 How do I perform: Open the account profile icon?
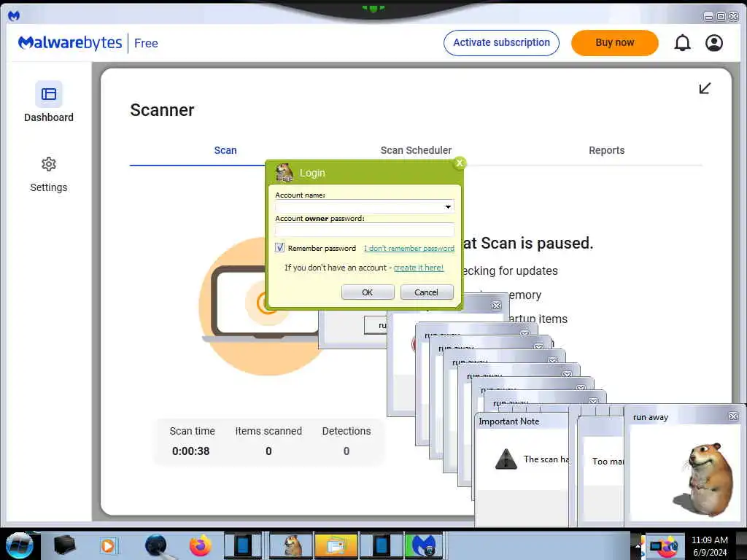coord(713,43)
